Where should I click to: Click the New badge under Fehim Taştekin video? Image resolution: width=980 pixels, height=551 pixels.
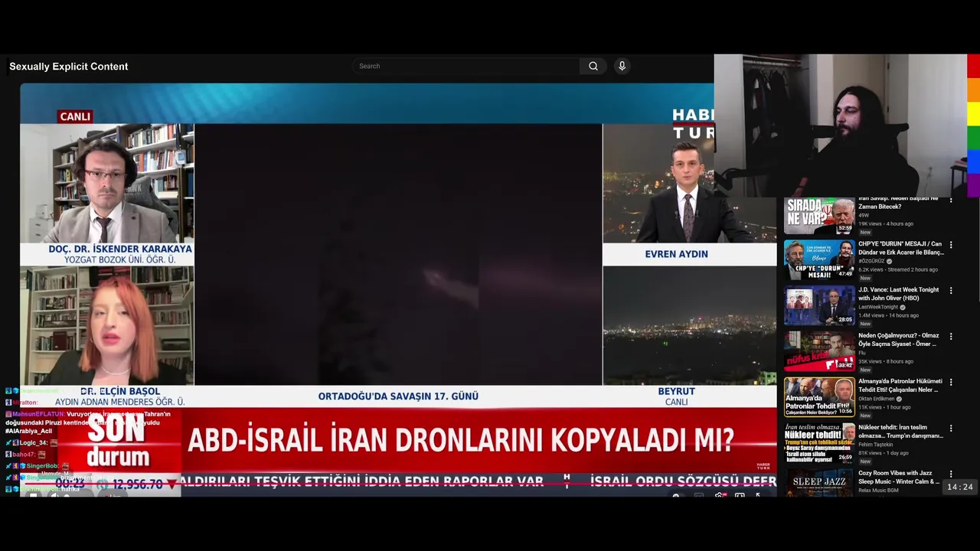pyautogui.click(x=865, y=461)
